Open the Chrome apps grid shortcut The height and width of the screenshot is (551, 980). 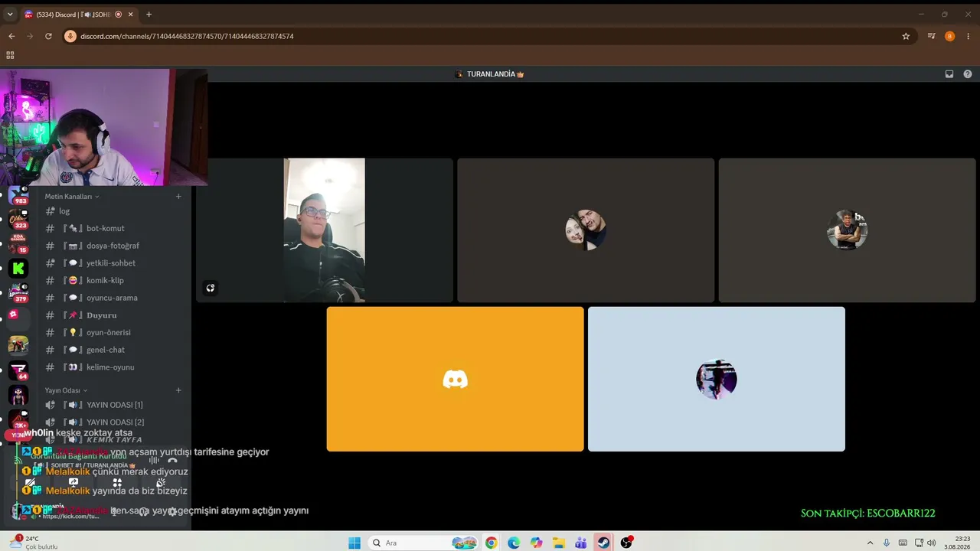tap(10, 55)
